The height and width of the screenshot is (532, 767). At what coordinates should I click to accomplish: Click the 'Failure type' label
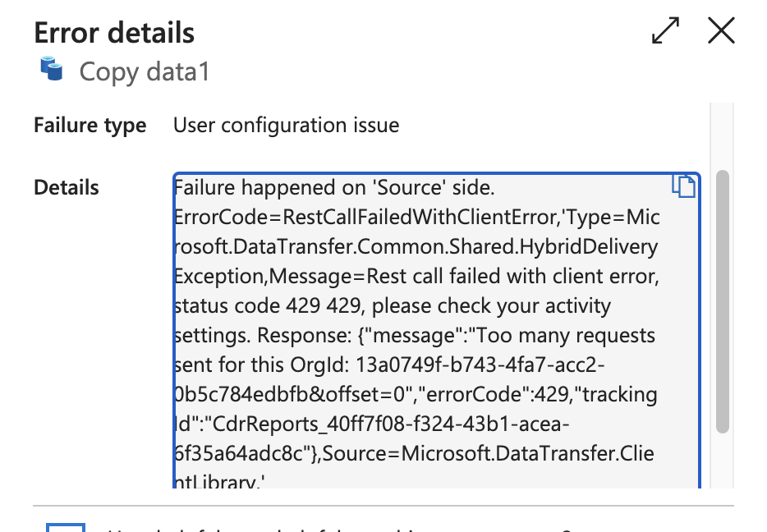90,125
